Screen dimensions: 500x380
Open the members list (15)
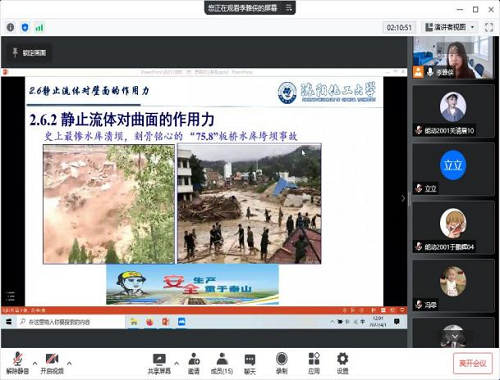pyautogui.click(x=222, y=363)
